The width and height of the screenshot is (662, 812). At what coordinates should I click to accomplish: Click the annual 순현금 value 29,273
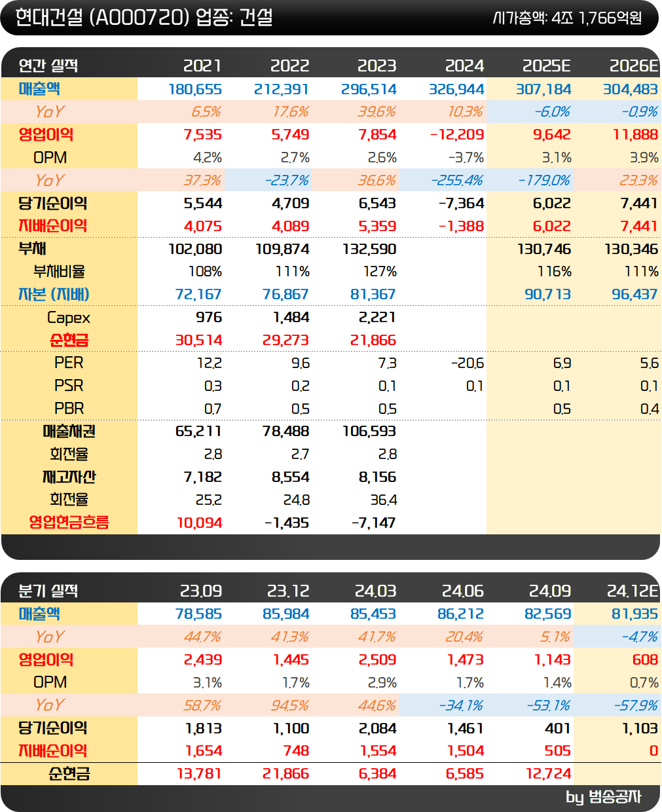coord(285,341)
